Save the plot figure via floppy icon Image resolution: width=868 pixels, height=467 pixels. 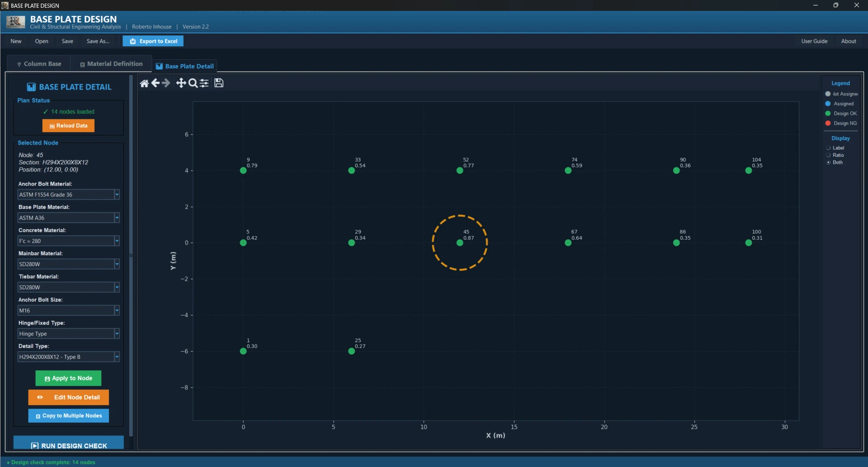219,83
